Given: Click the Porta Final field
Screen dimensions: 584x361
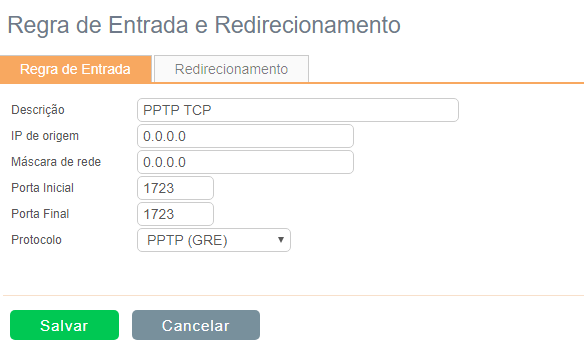Looking at the screenshot, I should 175,214.
